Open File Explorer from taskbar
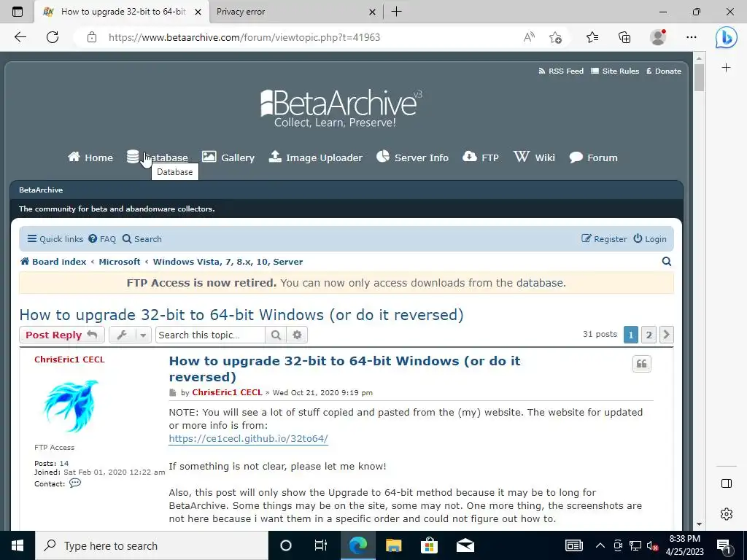 (393, 545)
